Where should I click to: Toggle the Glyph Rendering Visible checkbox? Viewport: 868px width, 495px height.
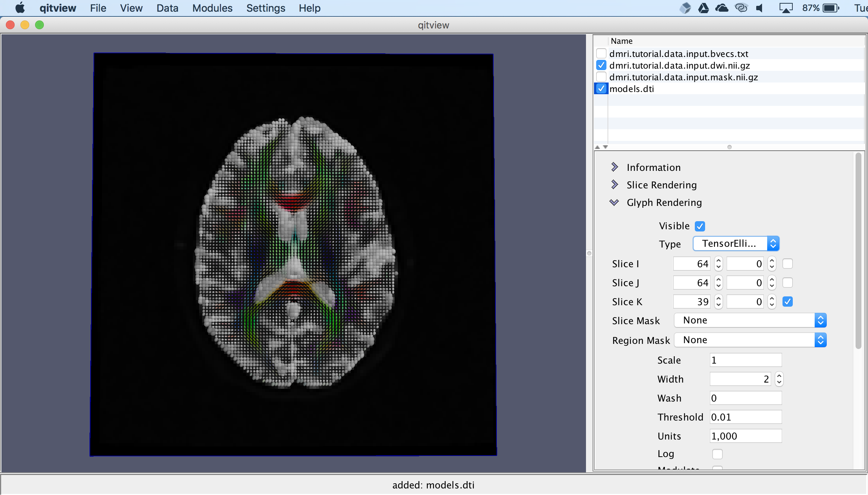coord(700,226)
